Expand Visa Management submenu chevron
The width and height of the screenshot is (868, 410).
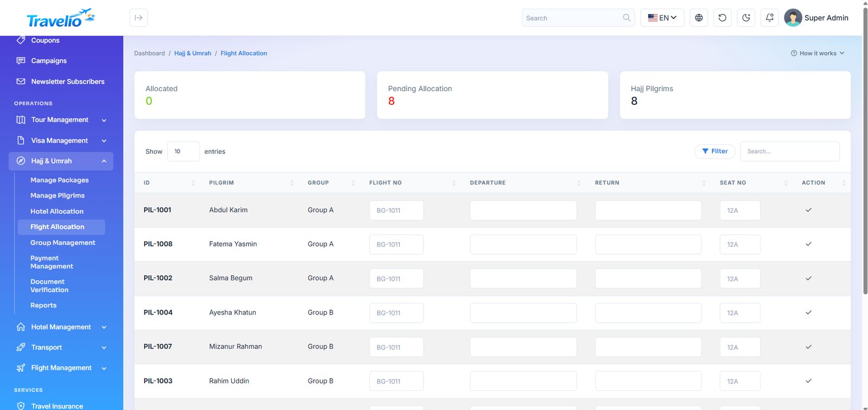coord(104,141)
